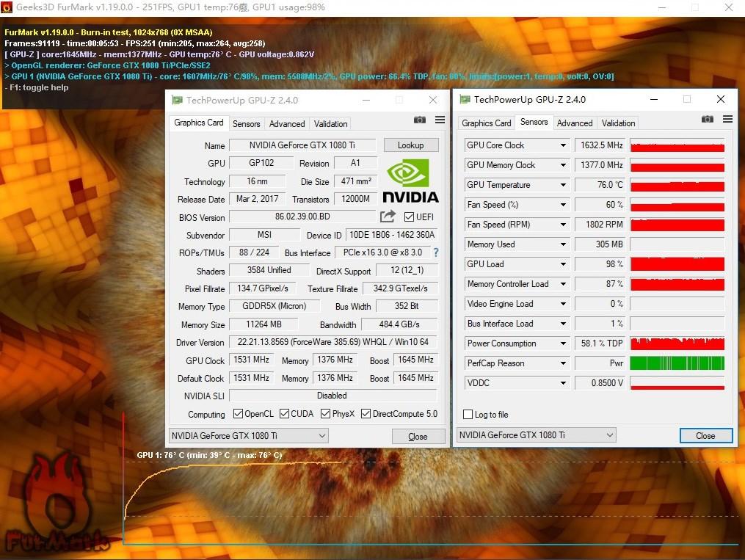Click the BIOS Version field showing 86.02.39.00.BD

coord(302,217)
